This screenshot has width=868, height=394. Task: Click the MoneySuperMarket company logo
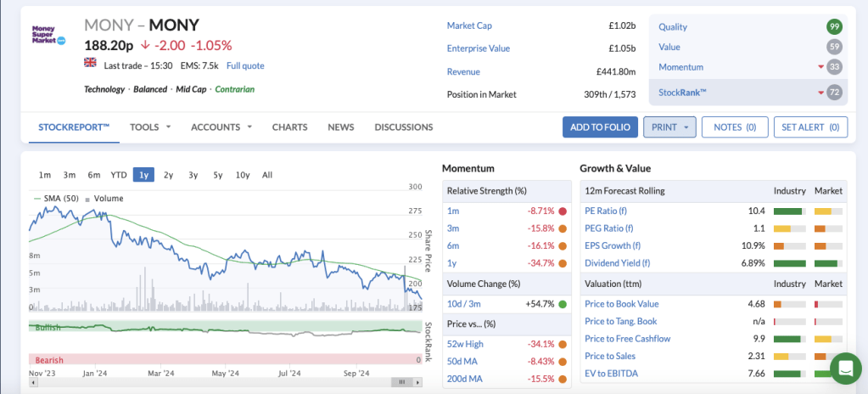tap(48, 35)
